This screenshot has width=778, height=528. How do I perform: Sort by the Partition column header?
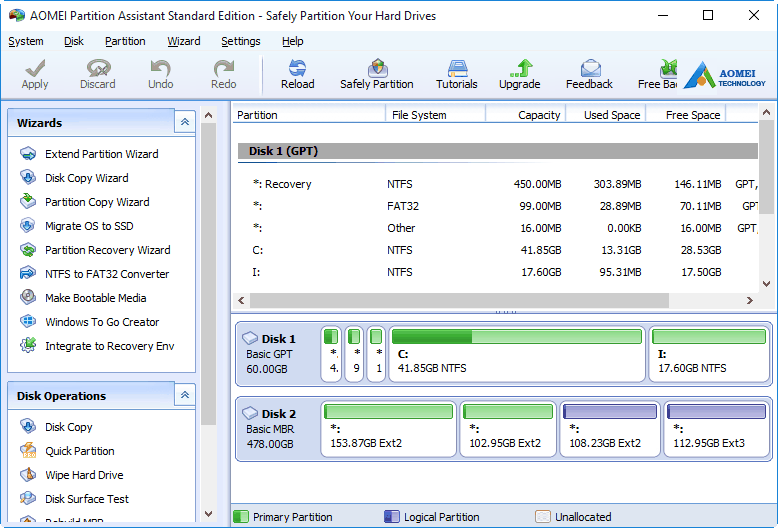tap(309, 115)
